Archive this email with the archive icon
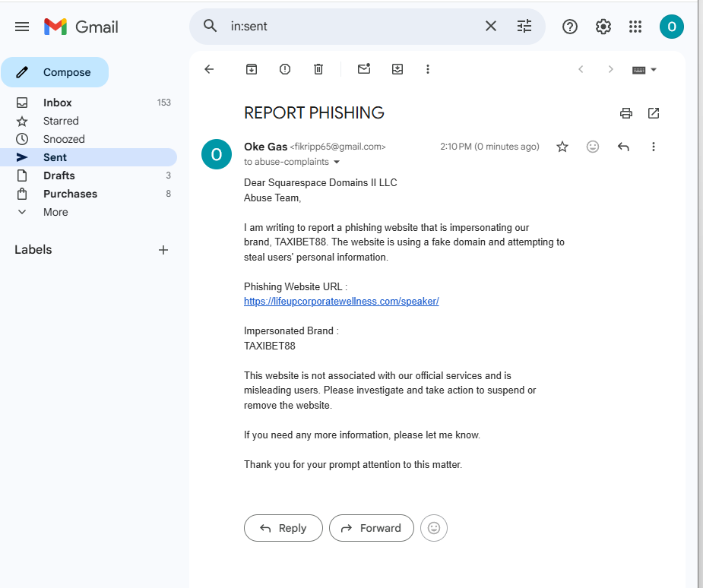The height and width of the screenshot is (588, 703). [252, 69]
